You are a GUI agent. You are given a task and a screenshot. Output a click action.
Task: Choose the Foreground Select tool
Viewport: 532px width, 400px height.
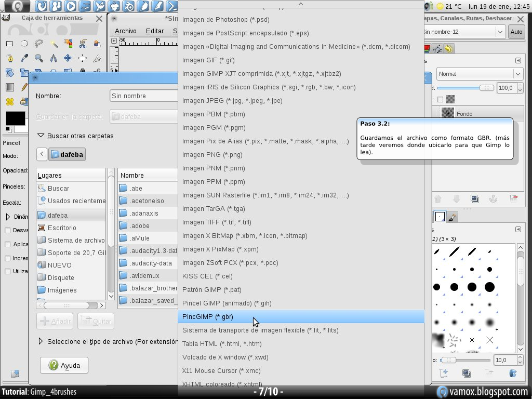[97, 44]
